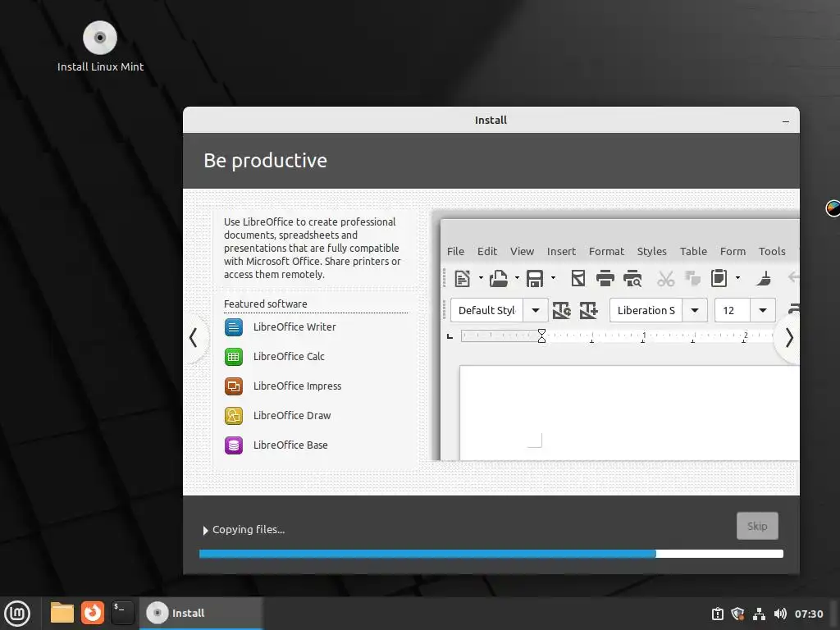Launch Firefox from the panel

(x=92, y=612)
